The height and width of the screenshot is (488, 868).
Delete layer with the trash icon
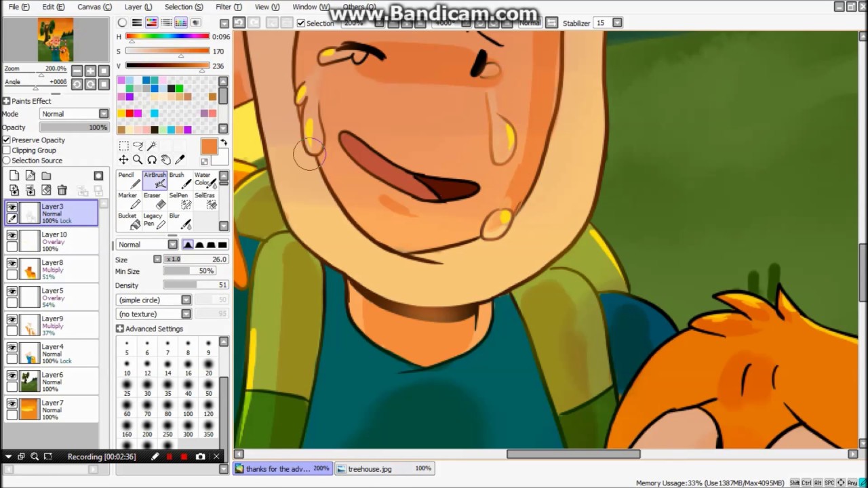coord(62,190)
